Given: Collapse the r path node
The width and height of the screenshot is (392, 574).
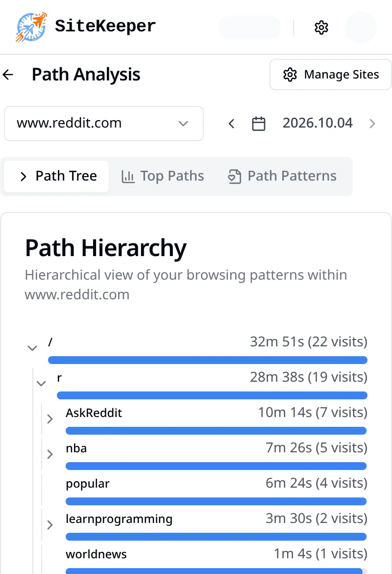Looking at the screenshot, I should pos(41,384).
